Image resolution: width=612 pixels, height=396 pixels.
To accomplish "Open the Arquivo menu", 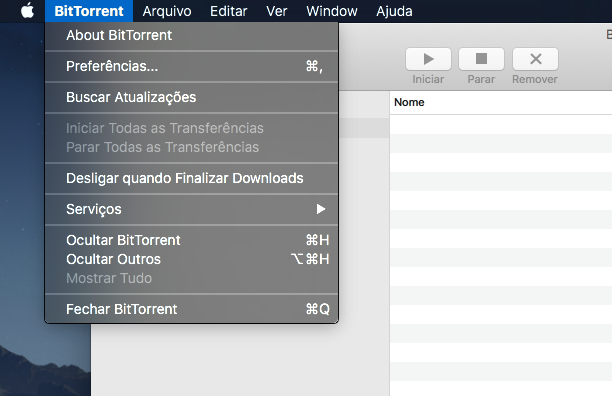I will point(167,11).
